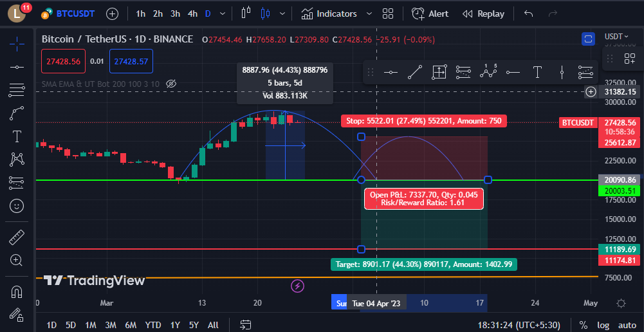Select the 1Y date range
The image size is (644, 332).
click(x=175, y=325)
